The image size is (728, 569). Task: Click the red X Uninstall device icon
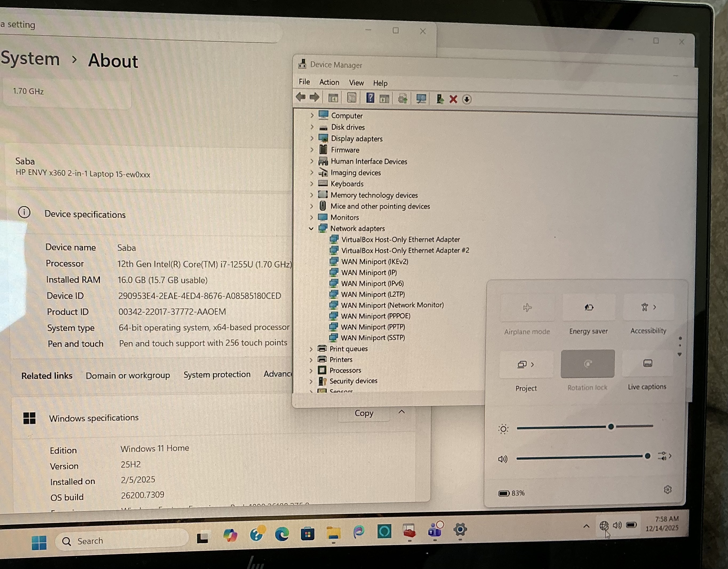[453, 99]
